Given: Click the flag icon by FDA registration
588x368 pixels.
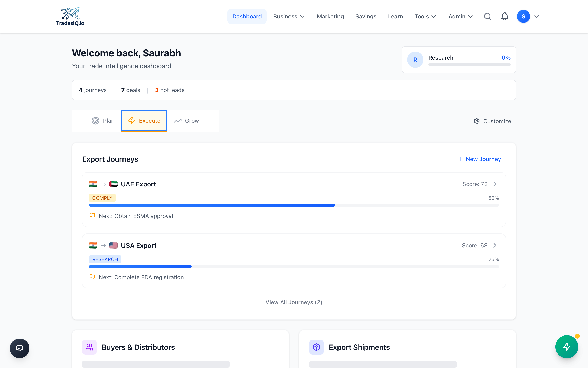Looking at the screenshot, I should (92, 277).
